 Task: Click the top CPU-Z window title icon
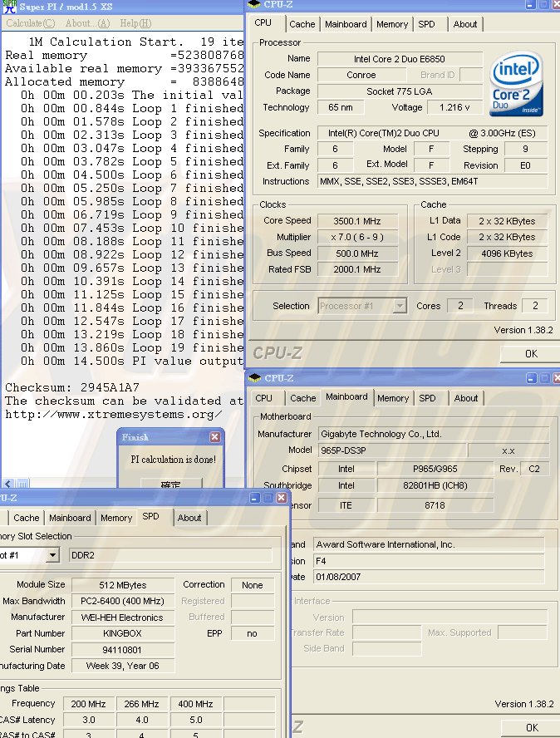click(x=254, y=4)
